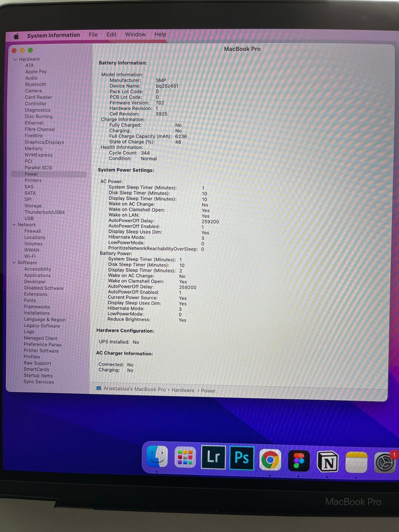Open the Apple menu
Screen dimensions: 399x532
click(x=16, y=36)
